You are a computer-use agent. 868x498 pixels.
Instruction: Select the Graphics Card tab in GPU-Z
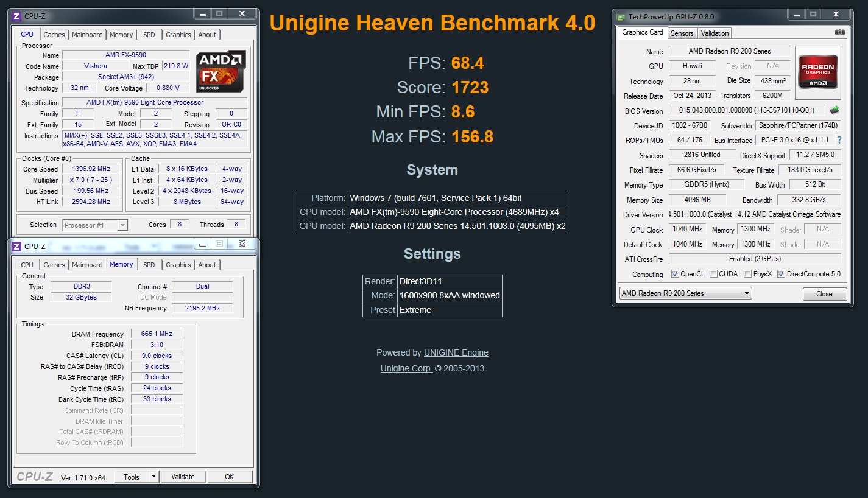click(x=643, y=32)
